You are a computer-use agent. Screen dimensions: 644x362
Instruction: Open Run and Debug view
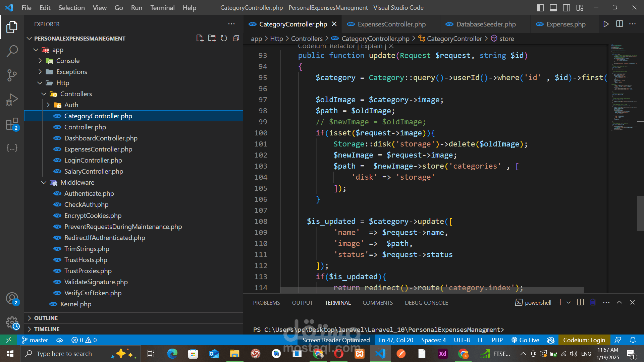pos(12,100)
